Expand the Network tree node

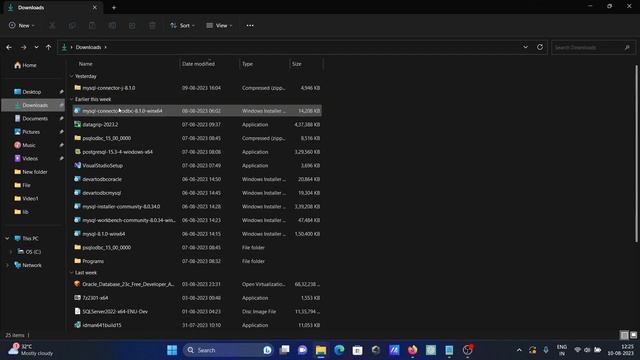(7, 265)
